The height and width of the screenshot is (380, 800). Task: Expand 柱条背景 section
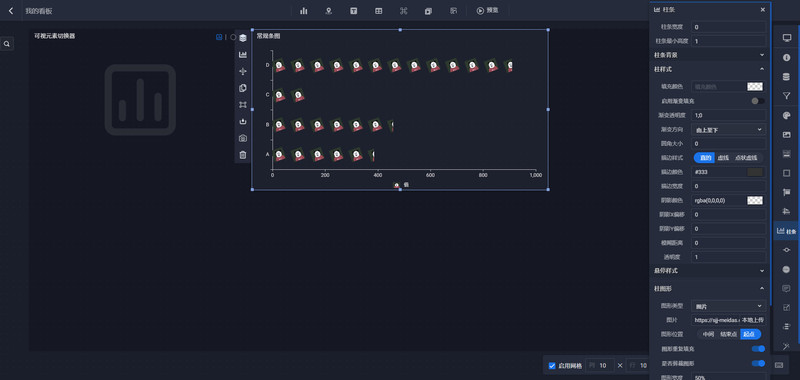click(x=709, y=55)
